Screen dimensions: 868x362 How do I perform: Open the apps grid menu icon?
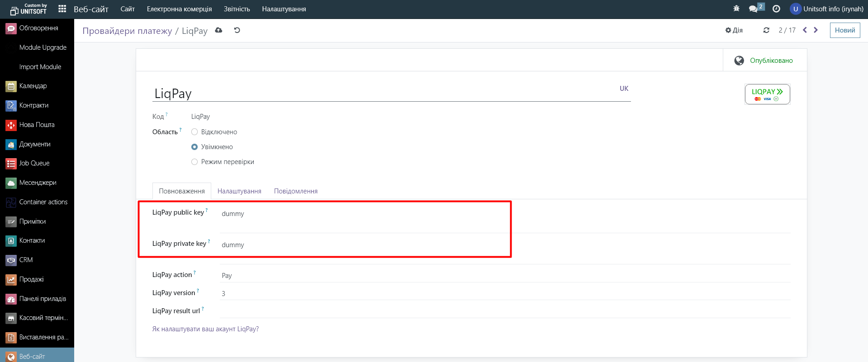(x=62, y=9)
